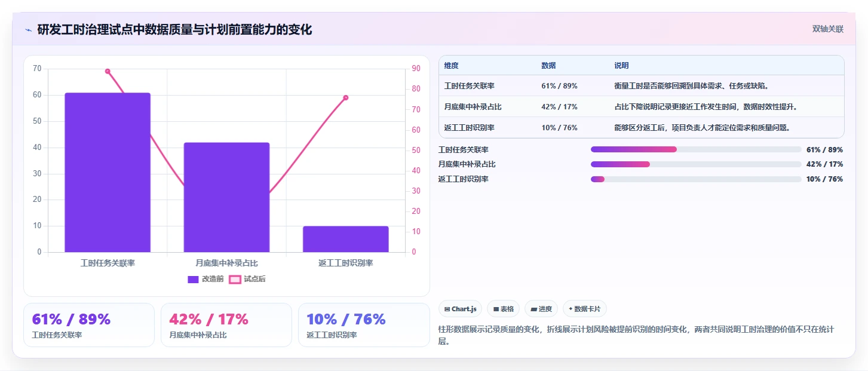Click the 返工工时识别率 x-axis label

tap(346, 263)
